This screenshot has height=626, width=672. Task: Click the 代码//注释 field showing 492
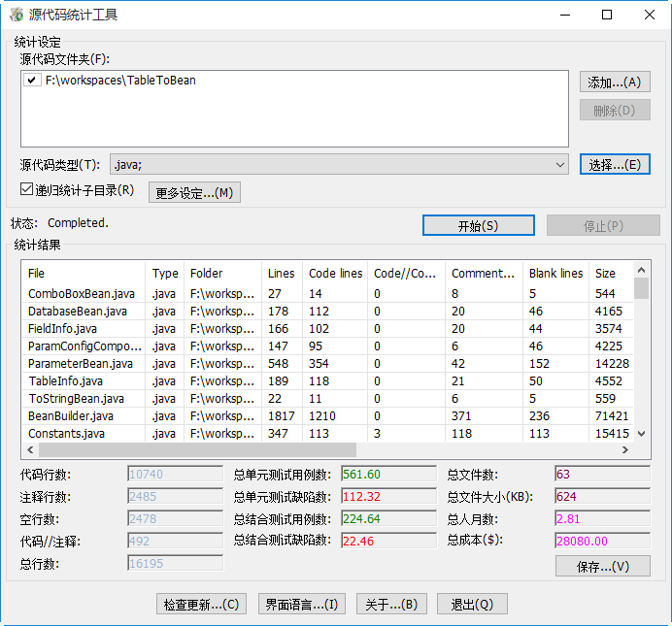(176, 541)
